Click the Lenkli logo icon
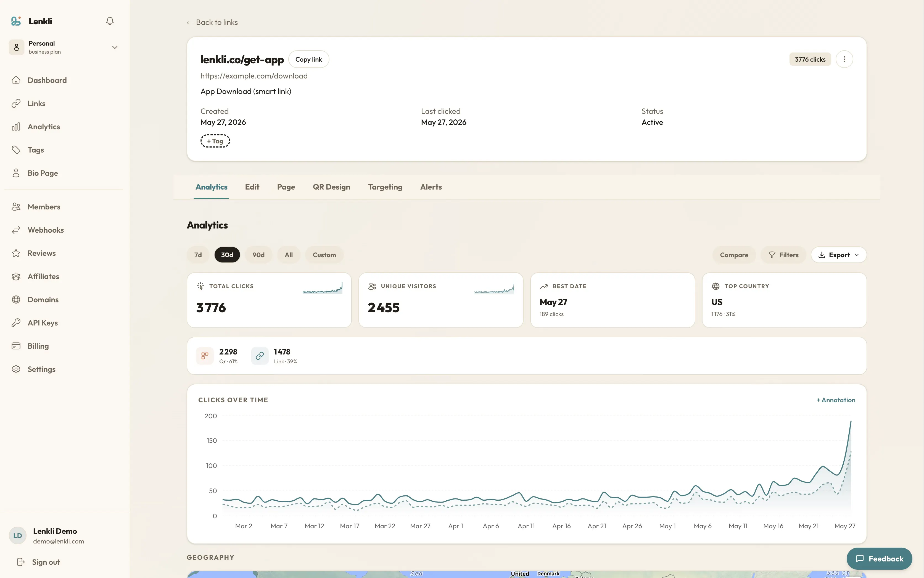The height and width of the screenshot is (578, 924). 16,21
